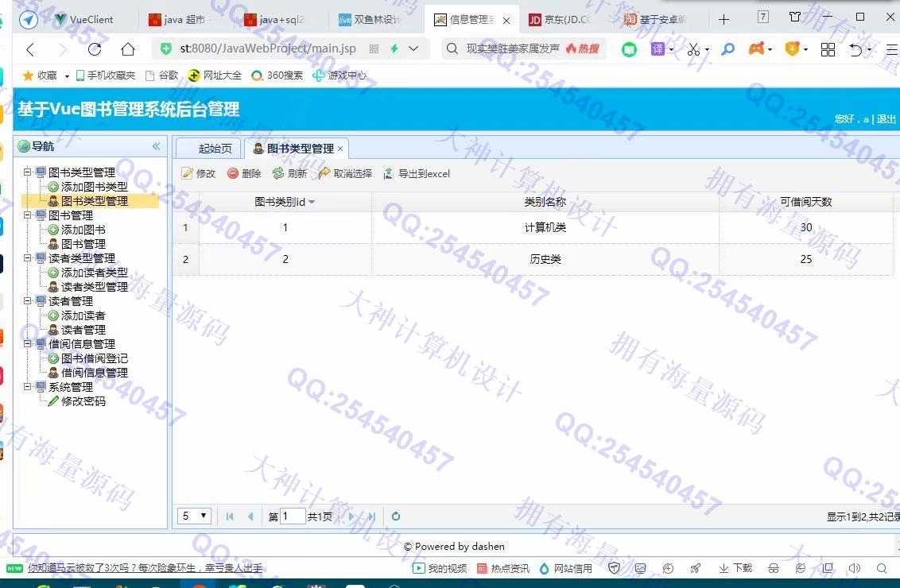Click the 删除 delete toolbar button
Image resolution: width=900 pixels, height=588 pixels.
click(245, 174)
